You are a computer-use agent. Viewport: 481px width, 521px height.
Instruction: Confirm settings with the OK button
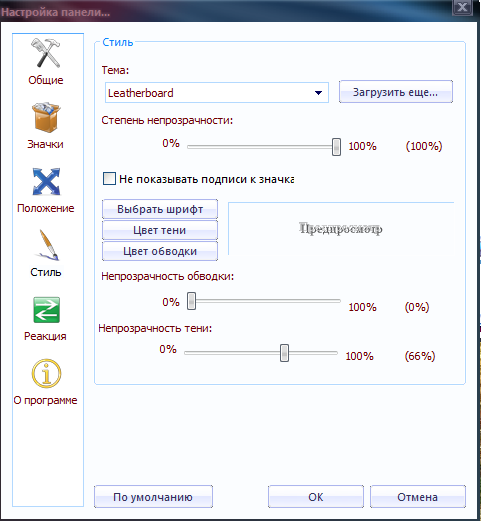point(316,497)
